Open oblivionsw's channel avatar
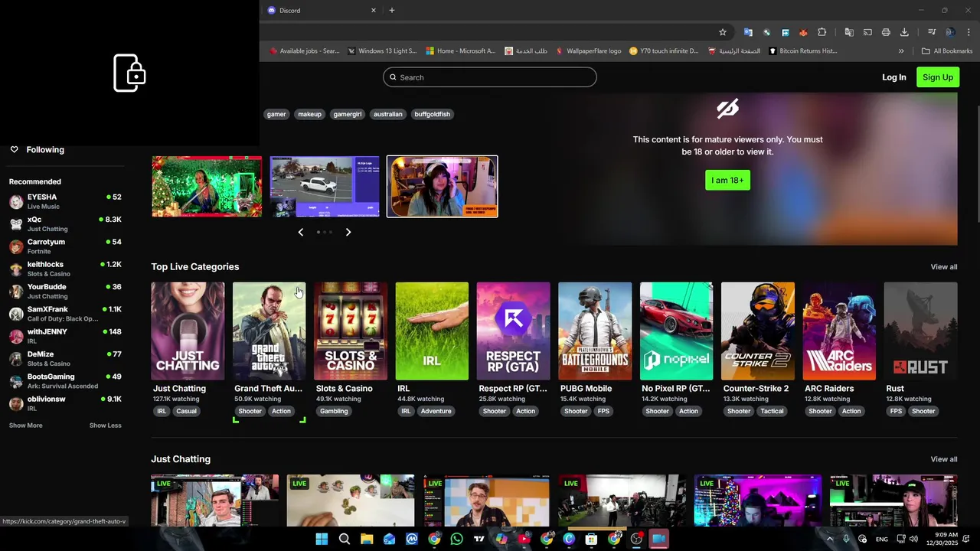Viewport: 980px width, 551px height. click(16, 403)
